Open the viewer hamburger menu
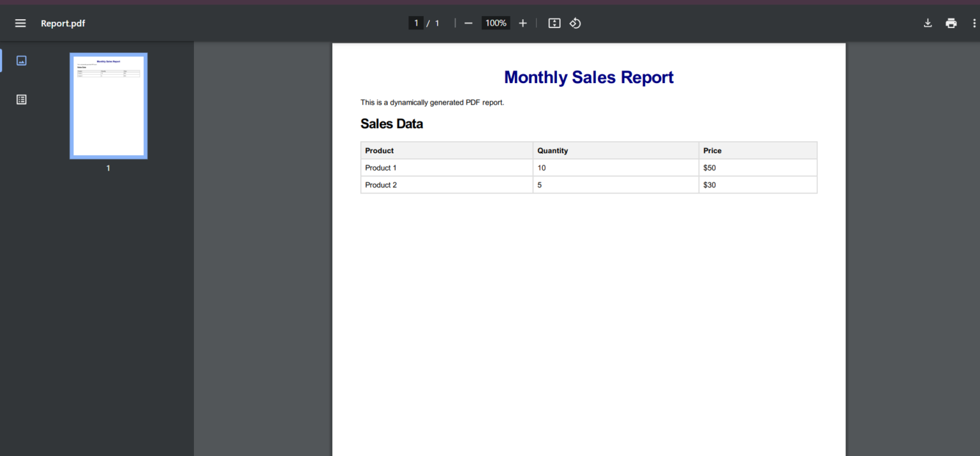Viewport: 980px width, 456px height. coord(20,23)
